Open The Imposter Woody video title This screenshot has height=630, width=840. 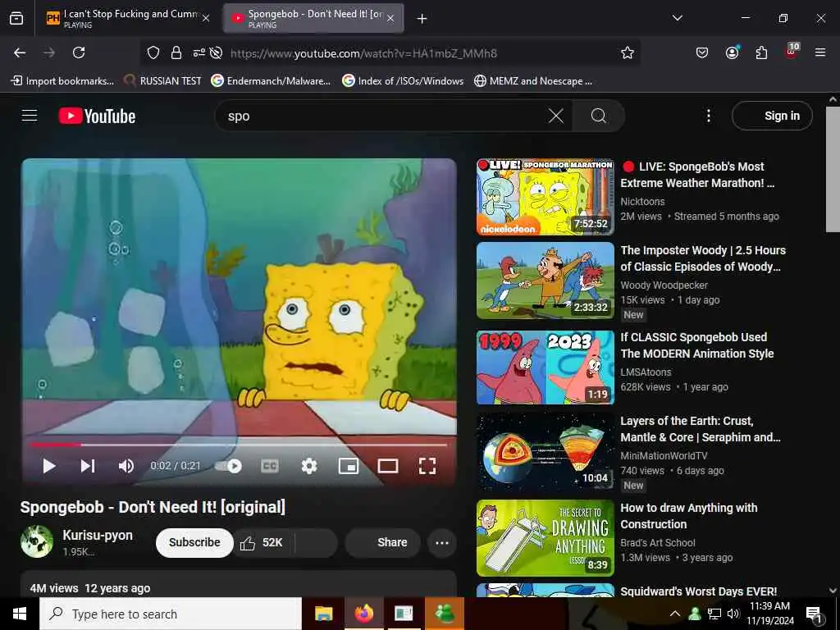tap(703, 258)
